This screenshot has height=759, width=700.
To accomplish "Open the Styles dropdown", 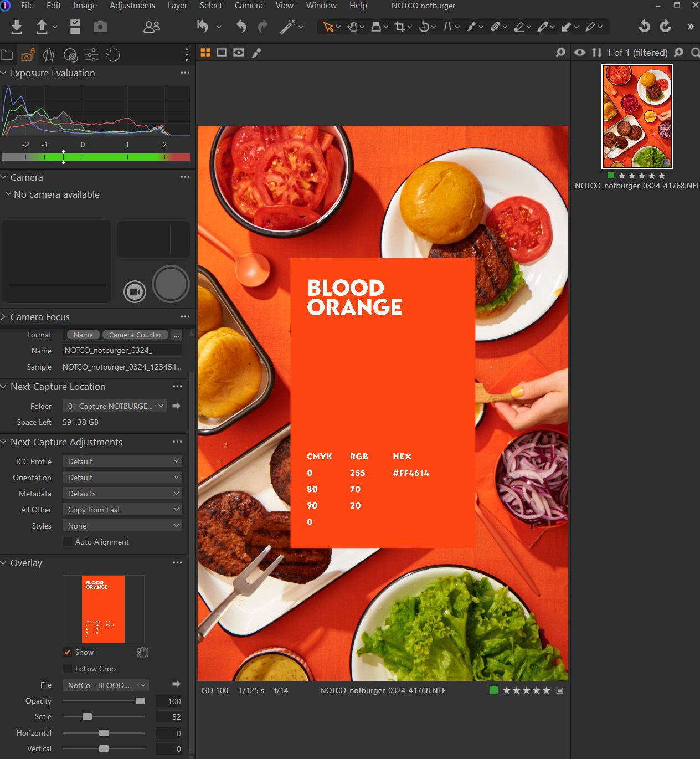I will pyautogui.click(x=122, y=526).
